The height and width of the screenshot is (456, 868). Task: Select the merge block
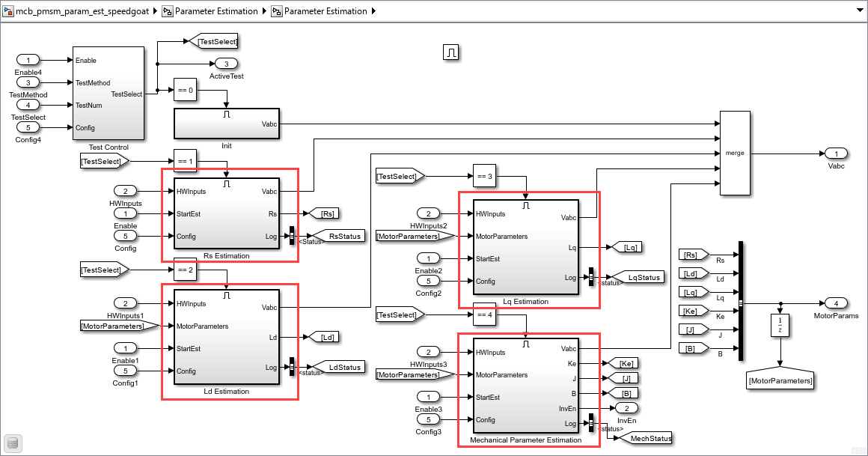pyautogui.click(x=735, y=153)
